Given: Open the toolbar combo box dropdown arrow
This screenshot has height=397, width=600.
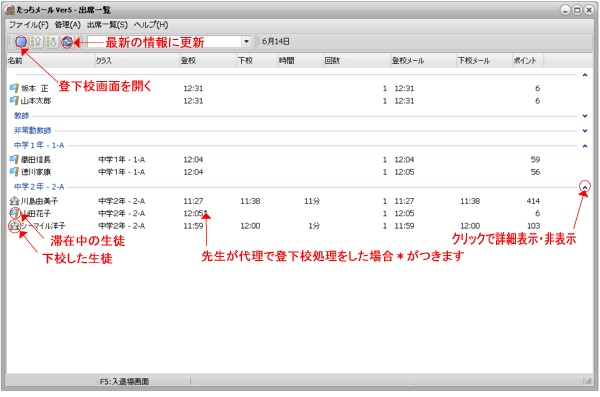Looking at the screenshot, I should [246, 41].
